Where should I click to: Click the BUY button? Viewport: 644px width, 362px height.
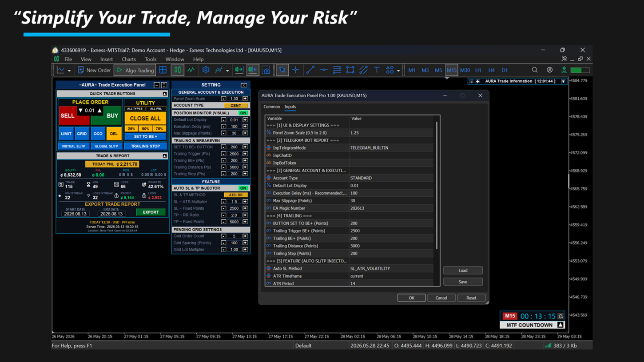point(112,115)
